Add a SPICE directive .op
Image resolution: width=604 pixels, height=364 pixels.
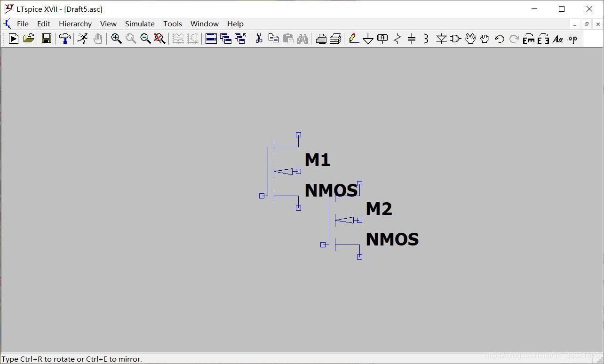point(572,39)
